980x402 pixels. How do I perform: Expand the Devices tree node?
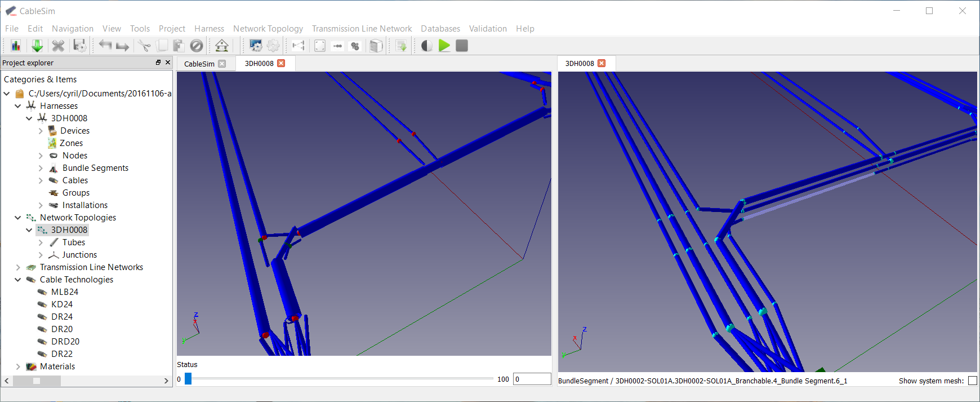pos(41,131)
